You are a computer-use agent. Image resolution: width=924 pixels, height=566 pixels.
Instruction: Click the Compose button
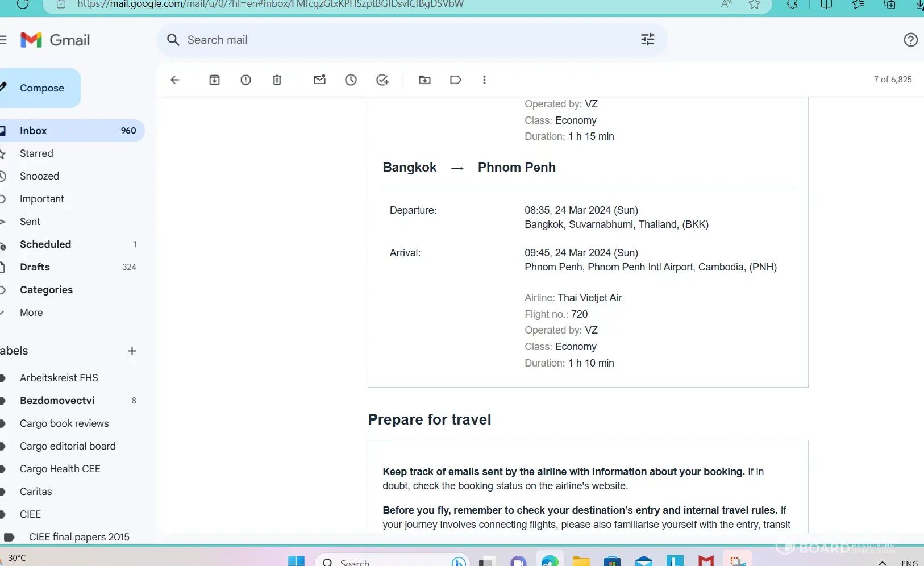point(41,88)
